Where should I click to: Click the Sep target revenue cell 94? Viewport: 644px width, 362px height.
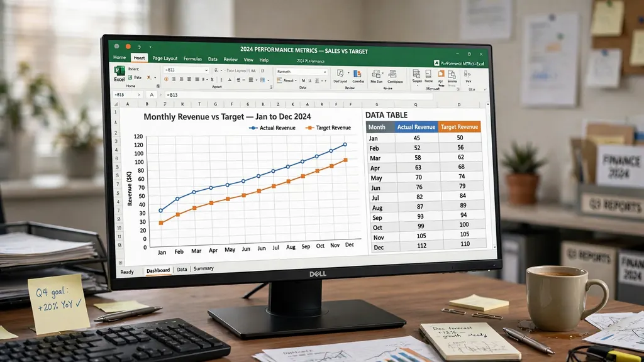coord(464,215)
